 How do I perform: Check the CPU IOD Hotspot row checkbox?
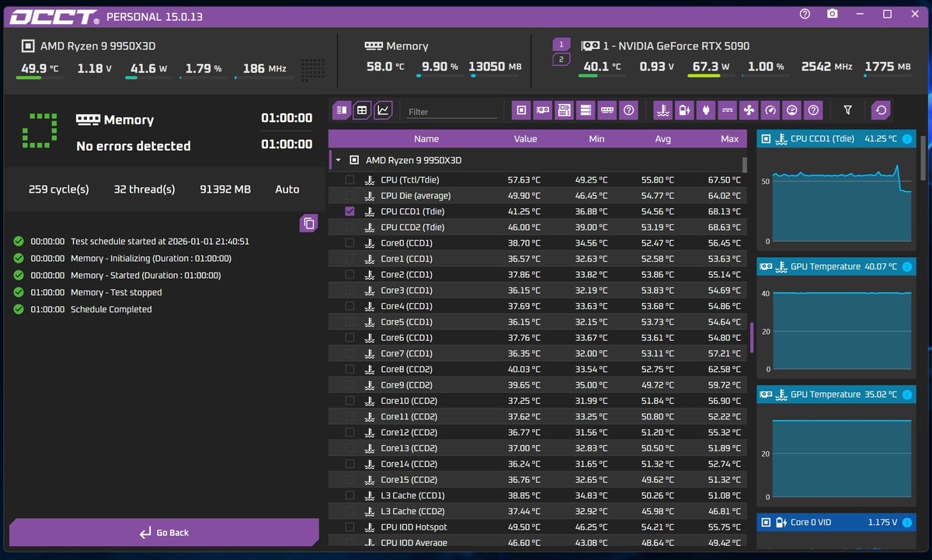(349, 527)
